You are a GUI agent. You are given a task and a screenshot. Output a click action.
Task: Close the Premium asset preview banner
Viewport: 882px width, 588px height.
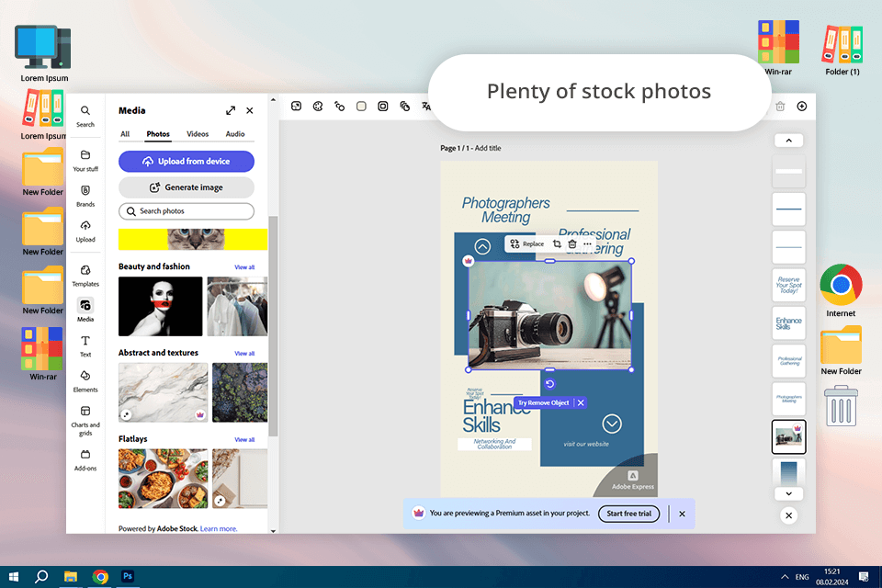coord(682,514)
